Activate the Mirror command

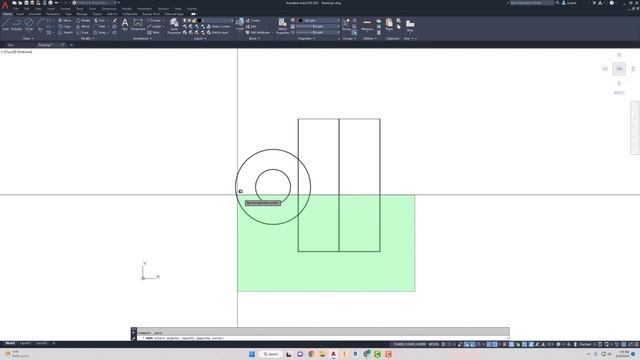pos(83,27)
